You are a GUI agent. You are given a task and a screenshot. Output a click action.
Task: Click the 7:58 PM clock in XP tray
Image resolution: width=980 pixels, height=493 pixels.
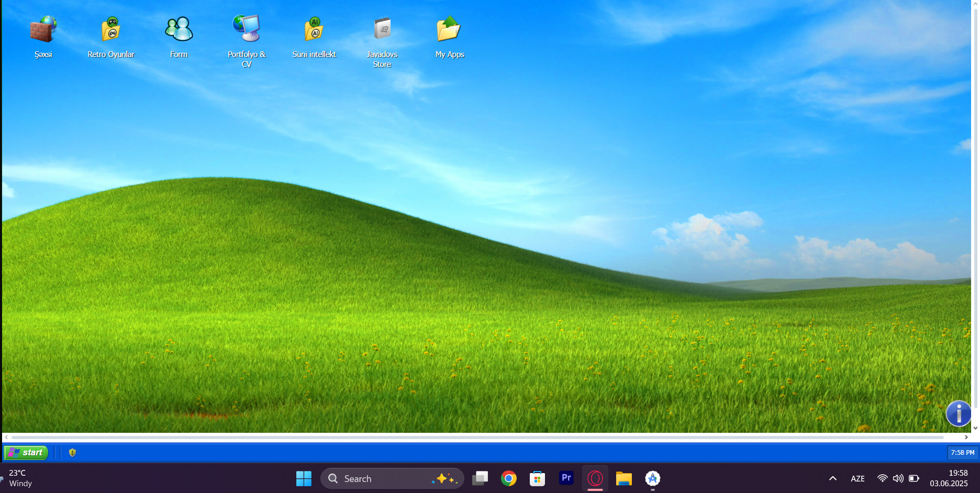tap(963, 453)
